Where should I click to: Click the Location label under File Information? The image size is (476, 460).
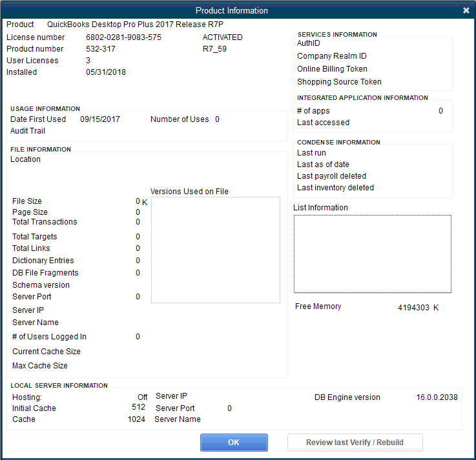coord(25,159)
